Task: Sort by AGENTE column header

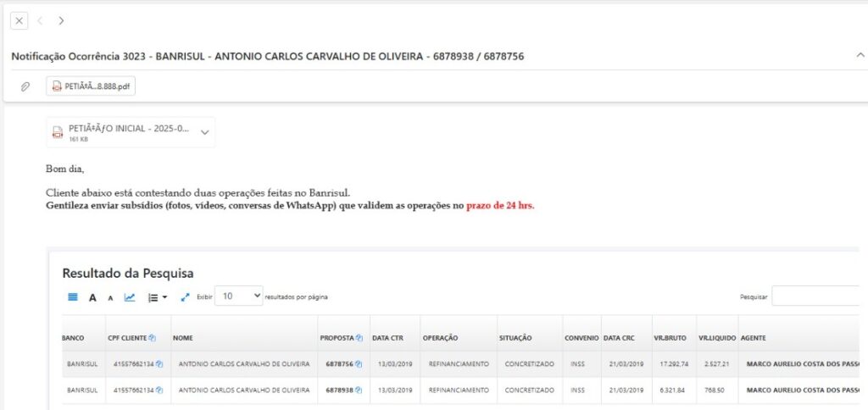Action: pyautogui.click(x=753, y=338)
